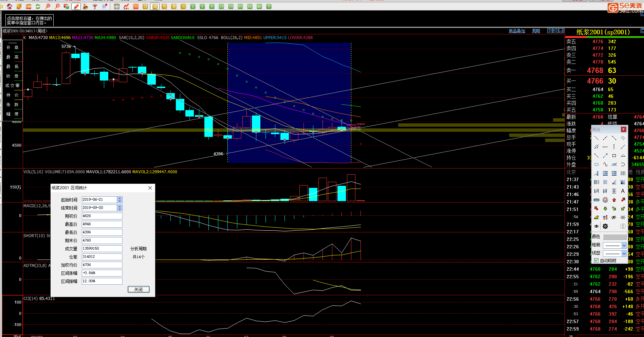The width and height of the screenshot is (644, 337).
Task: Click the zoom in magnifier icon
Action: pyautogui.click(x=48, y=6)
